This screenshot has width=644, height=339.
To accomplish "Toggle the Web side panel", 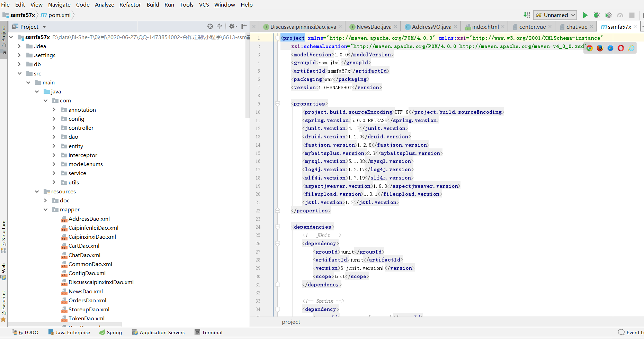I will coord(3,272).
